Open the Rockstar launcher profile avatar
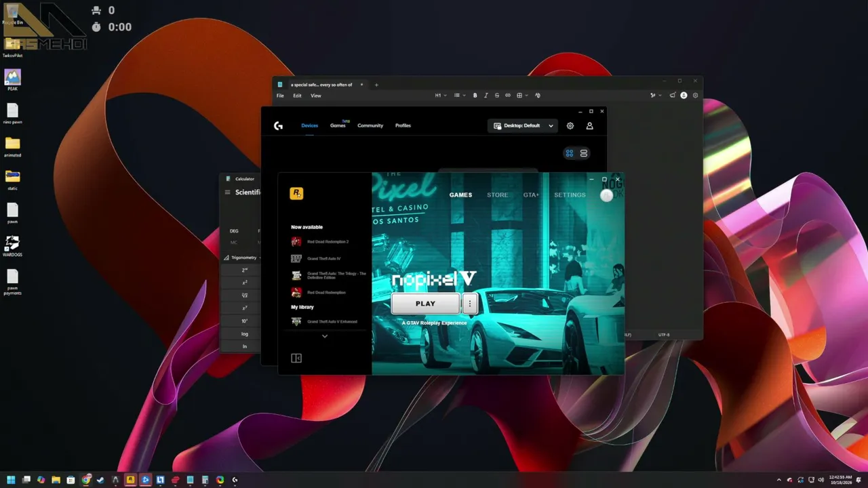The width and height of the screenshot is (868, 488). coord(607,195)
